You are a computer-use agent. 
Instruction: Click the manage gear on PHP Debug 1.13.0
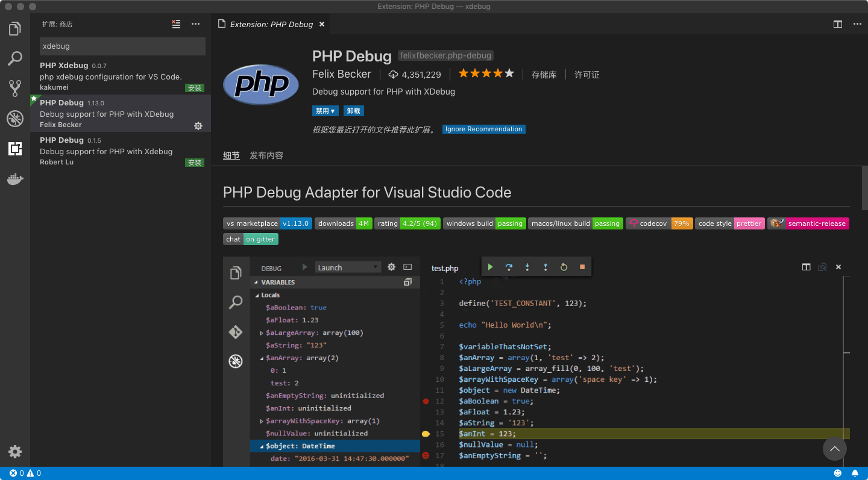[x=198, y=126]
